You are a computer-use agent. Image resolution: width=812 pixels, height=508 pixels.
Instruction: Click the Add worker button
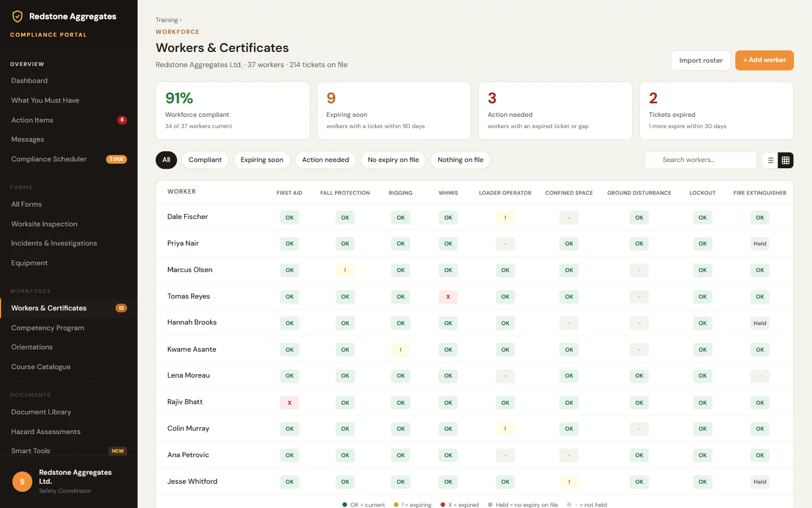click(x=765, y=60)
